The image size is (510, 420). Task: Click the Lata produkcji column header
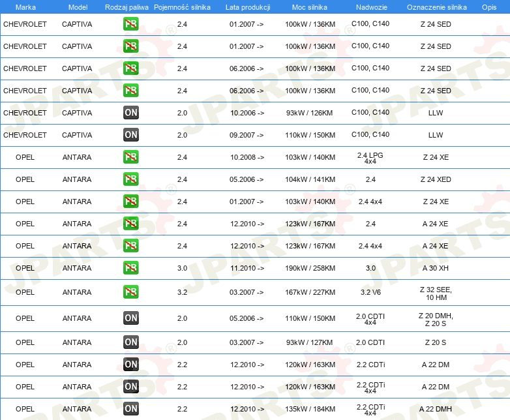pyautogui.click(x=248, y=7)
